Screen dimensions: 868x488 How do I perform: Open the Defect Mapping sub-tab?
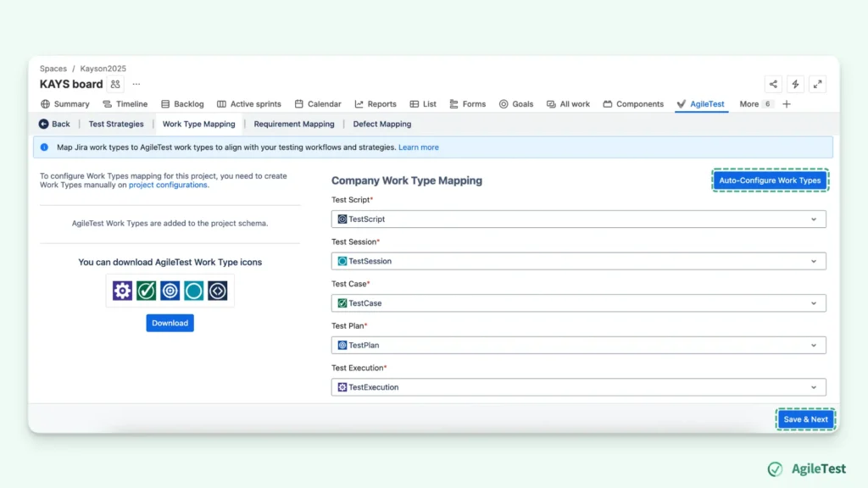tap(382, 124)
